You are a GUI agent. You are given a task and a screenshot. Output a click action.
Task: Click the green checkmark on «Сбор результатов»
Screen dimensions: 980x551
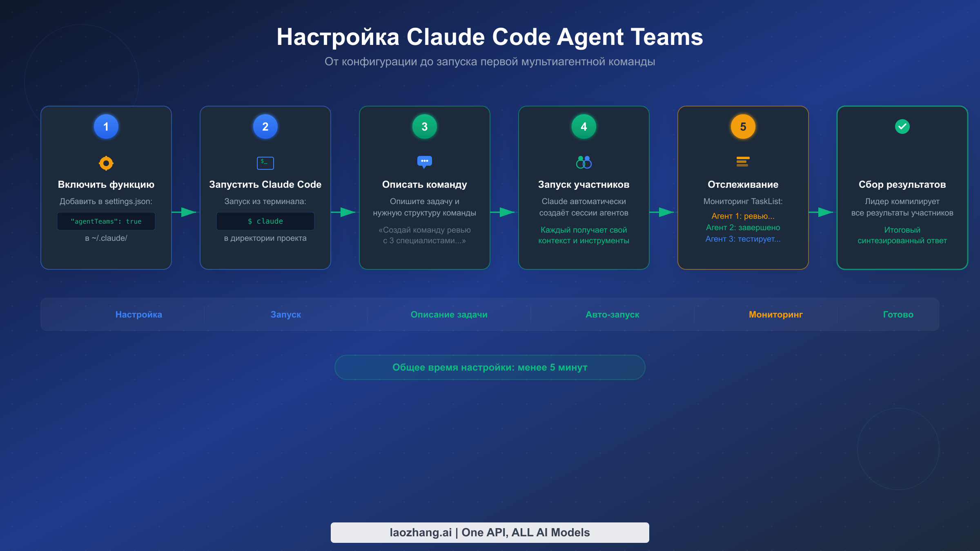tap(902, 127)
